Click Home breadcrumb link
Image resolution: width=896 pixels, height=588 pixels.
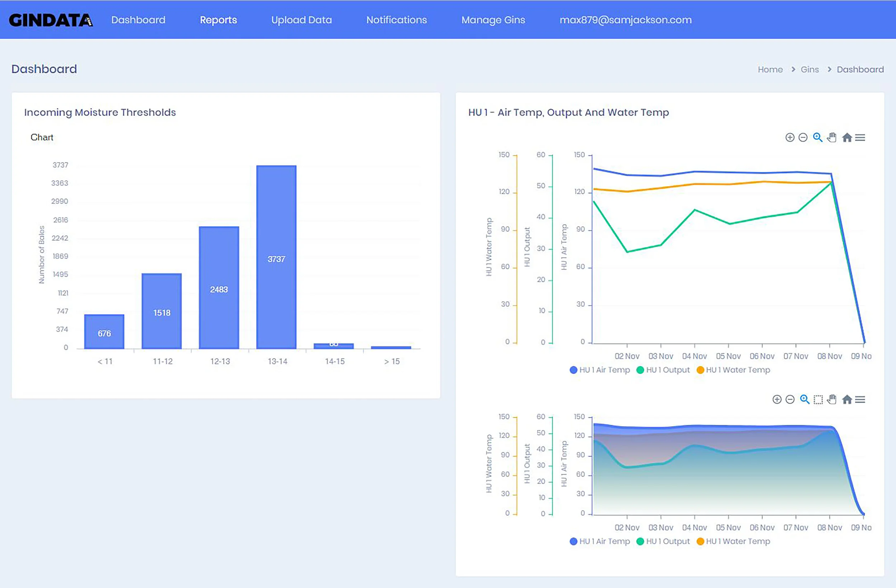click(x=770, y=69)
